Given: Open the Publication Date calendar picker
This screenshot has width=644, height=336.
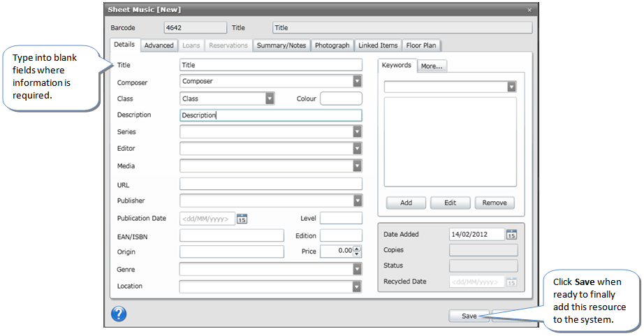Looking at the screenshot, I should (x=242, y=219).
